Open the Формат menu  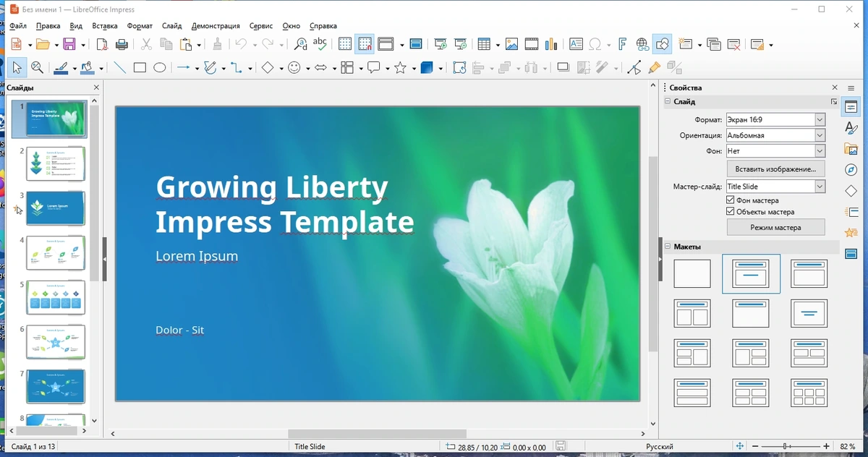tap(140, 26)
